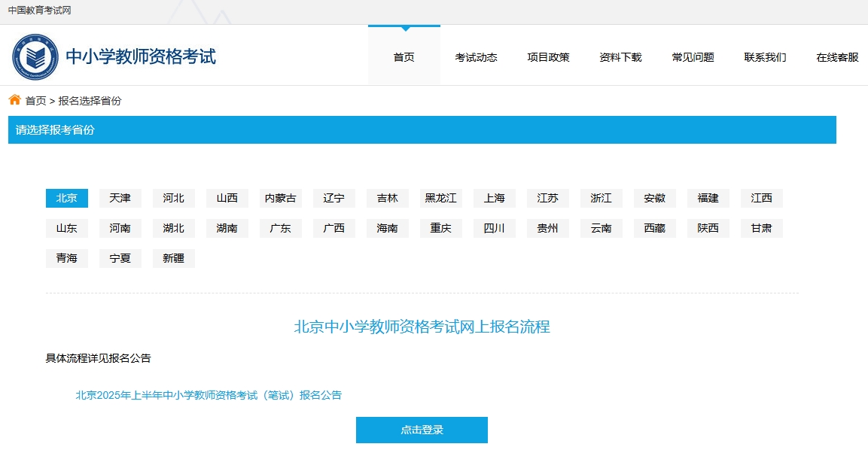This screenshot has width=868, height=453.
Task: Select 北京 province button
Action: click(x=67, y=199)
